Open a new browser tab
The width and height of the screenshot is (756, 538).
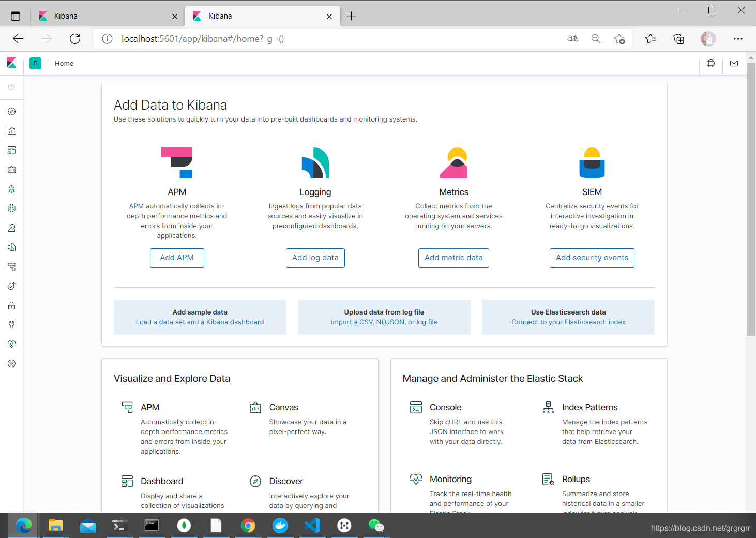coord(351,16)
